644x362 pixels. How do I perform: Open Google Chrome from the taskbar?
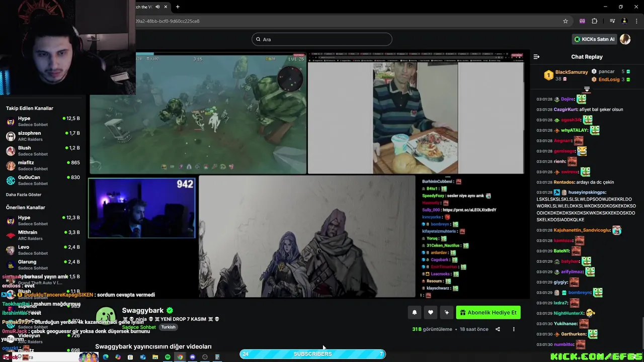tap(180, 357)
